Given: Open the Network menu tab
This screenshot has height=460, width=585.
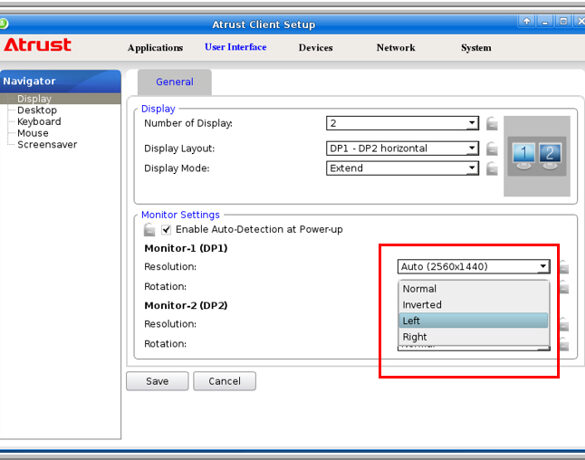Looking at the screenshot, I should (396, 48).
